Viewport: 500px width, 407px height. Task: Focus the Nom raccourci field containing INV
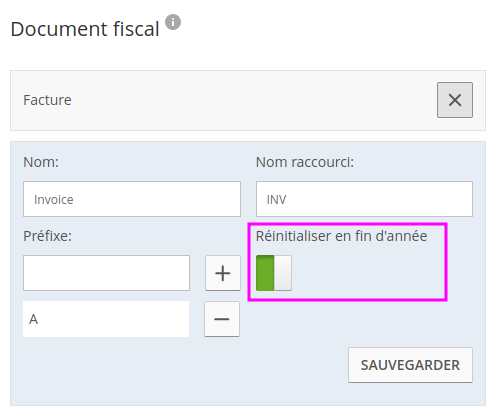point(364,199)
